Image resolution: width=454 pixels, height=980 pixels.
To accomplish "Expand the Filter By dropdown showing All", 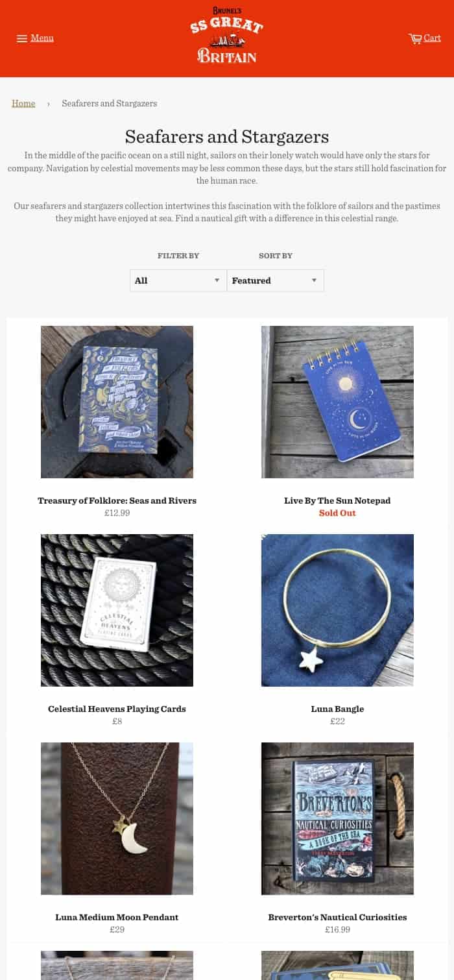I will pyautogui.click(x=178, y=280).
